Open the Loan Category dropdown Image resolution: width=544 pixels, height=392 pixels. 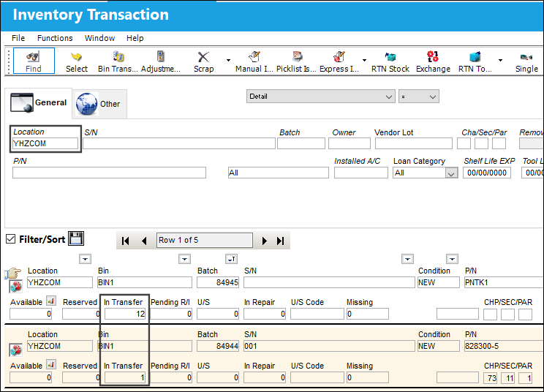(x=451, y=173)
